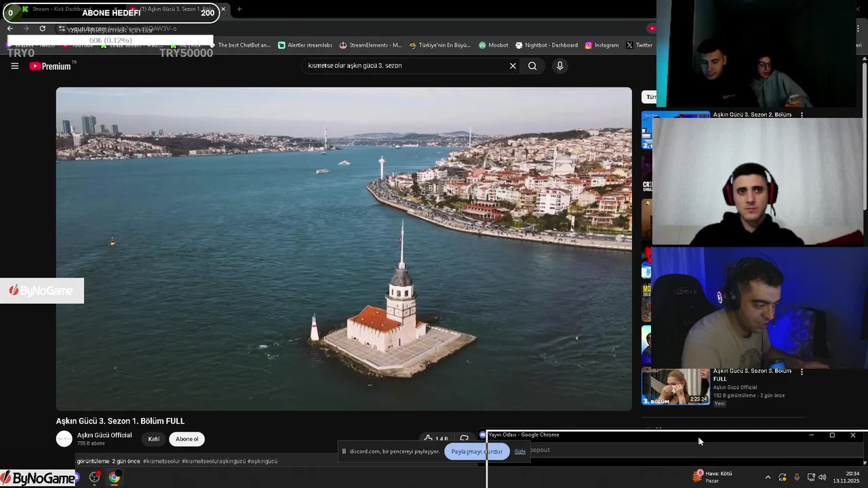Viewport: 868px width, 488px height.
Task: Run search with the magnifier button
Action: point(532,66)
